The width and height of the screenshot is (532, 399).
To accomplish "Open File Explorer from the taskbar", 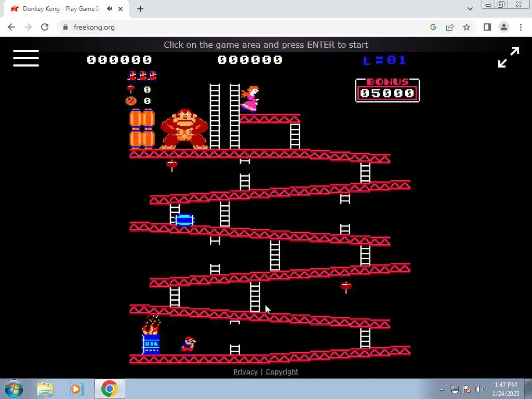I will [x=45, y=389].
